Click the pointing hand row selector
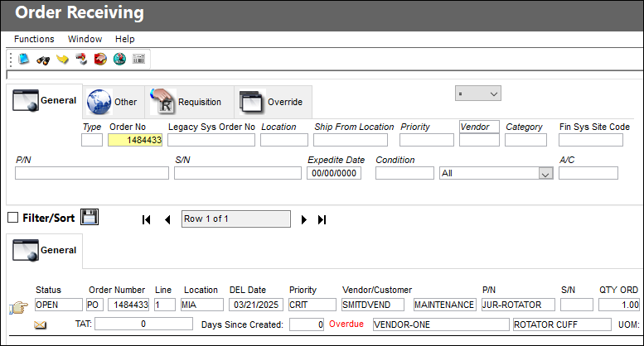 click(18, 307)
